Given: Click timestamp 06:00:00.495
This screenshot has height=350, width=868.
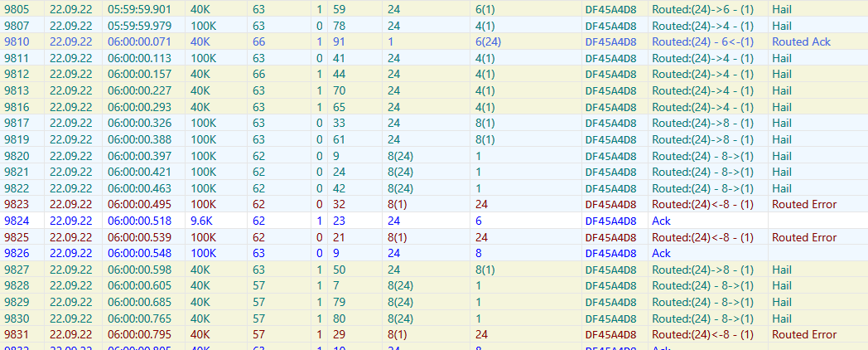Looking at the screenshot, I should tap(139, 205).
